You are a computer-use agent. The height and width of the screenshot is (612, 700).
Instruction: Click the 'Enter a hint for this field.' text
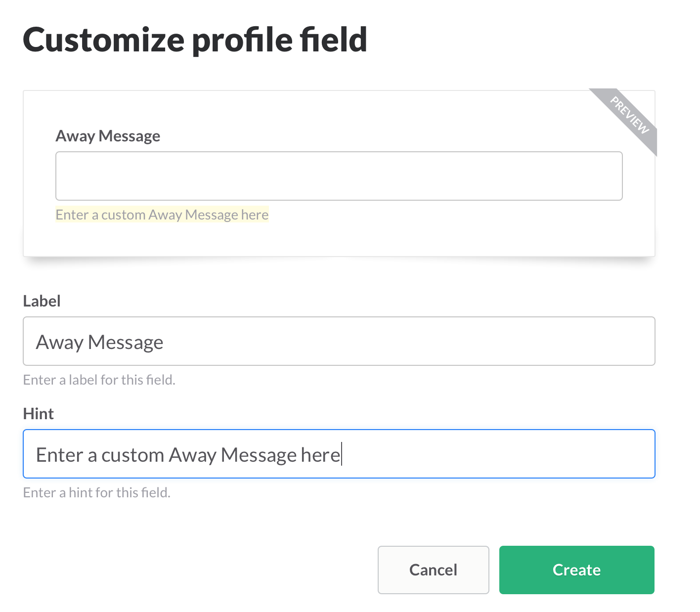pyautogui.click(x=96, y=492)
